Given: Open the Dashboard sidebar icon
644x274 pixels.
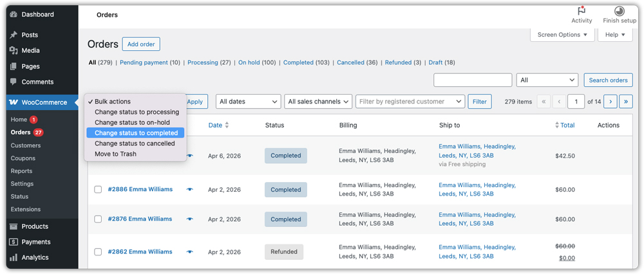Looking at the screenshot, I should coord(14,14).
